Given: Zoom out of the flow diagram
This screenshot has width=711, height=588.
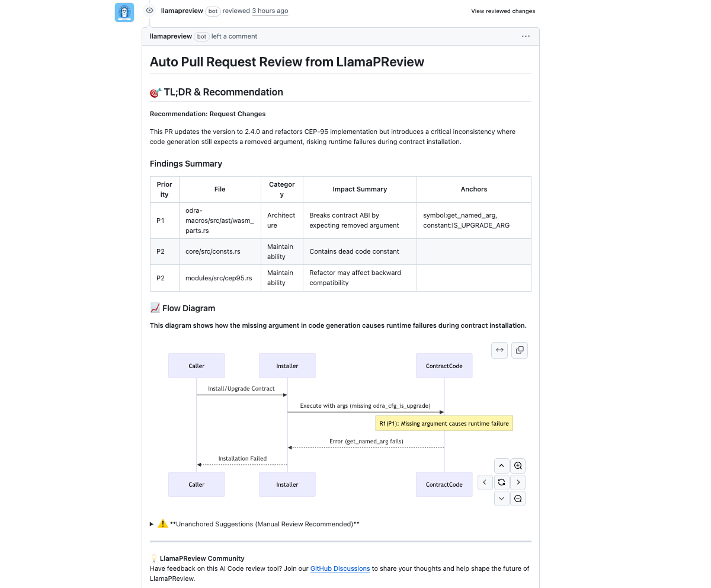Looking at the screenshot, I should pyautogui.click(x=518, y=499).
